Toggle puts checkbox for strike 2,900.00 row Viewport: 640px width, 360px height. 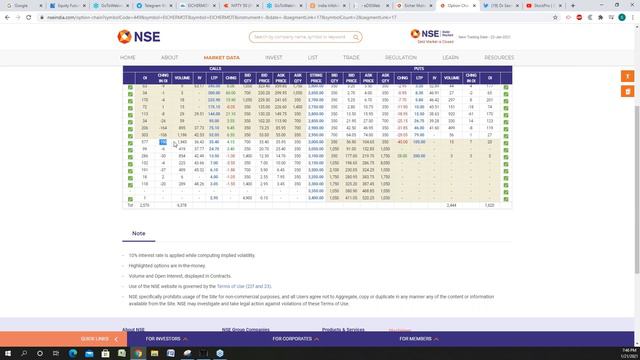(506, 129)
